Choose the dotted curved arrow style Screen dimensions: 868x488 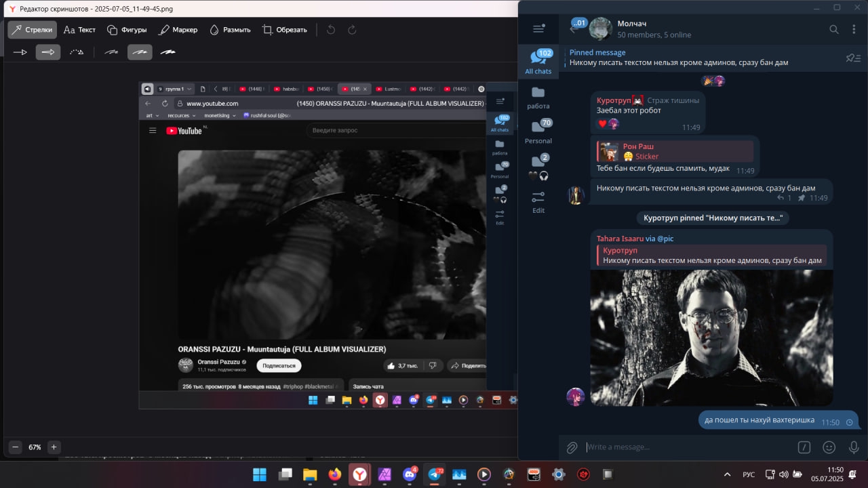pos(77,52)
